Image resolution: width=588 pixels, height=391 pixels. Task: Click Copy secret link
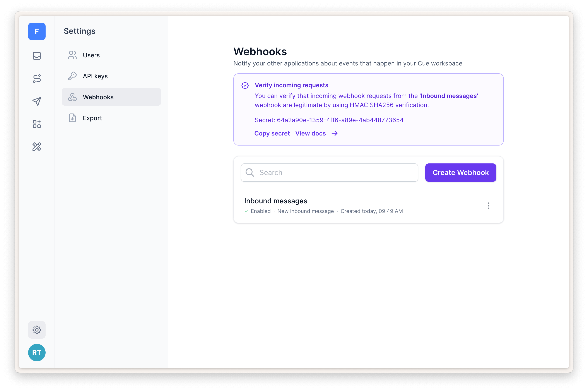pos(272,133)
